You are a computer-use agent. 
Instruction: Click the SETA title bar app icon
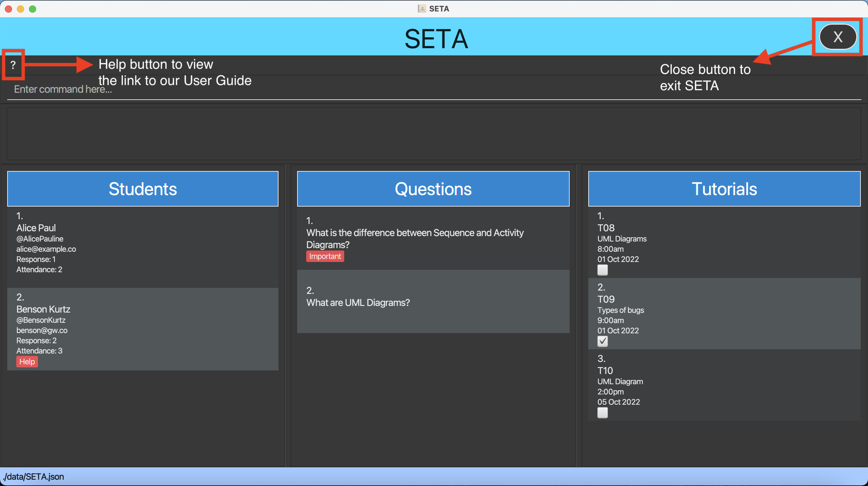(x=422, y=9)
